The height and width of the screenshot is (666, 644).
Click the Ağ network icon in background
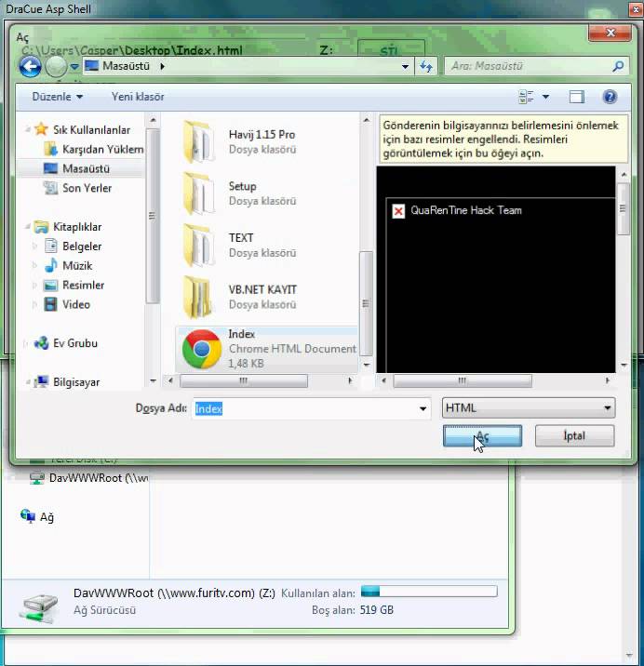pos(28,516)
